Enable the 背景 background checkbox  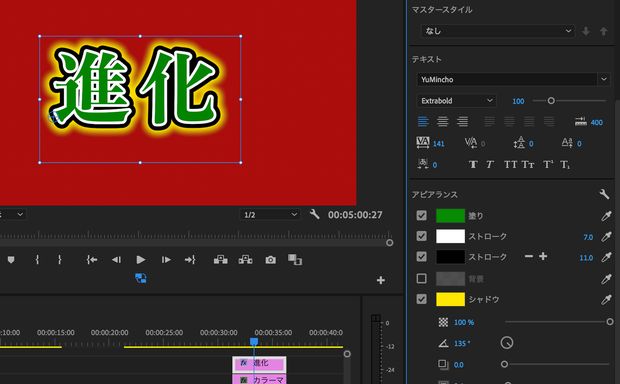coord(422,278)
